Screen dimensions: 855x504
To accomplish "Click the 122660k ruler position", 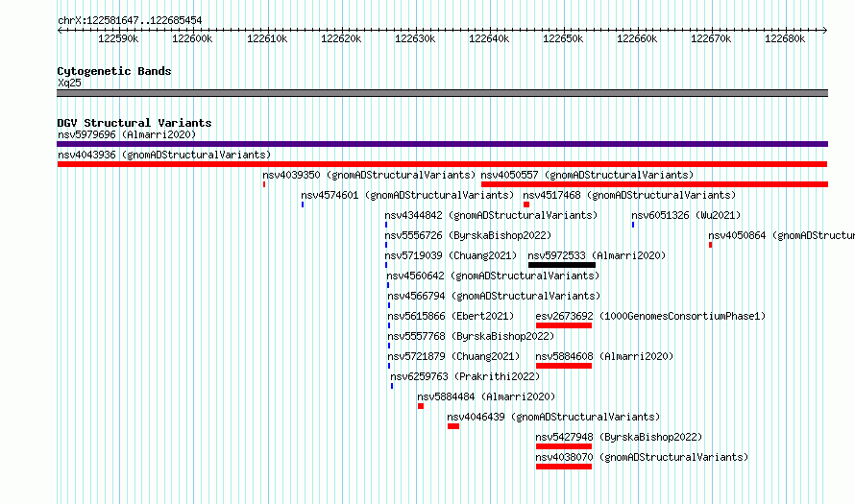I will tap(637, 38).
